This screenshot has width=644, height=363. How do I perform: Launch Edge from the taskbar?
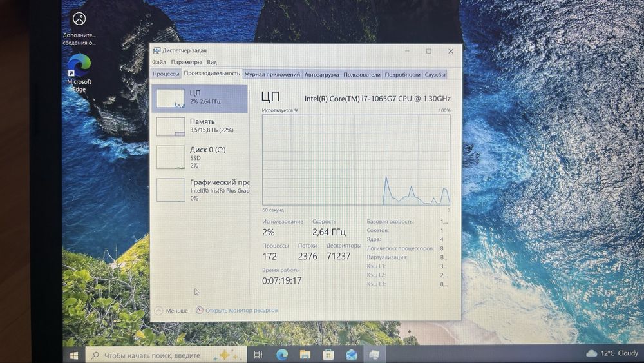(282, 355)
